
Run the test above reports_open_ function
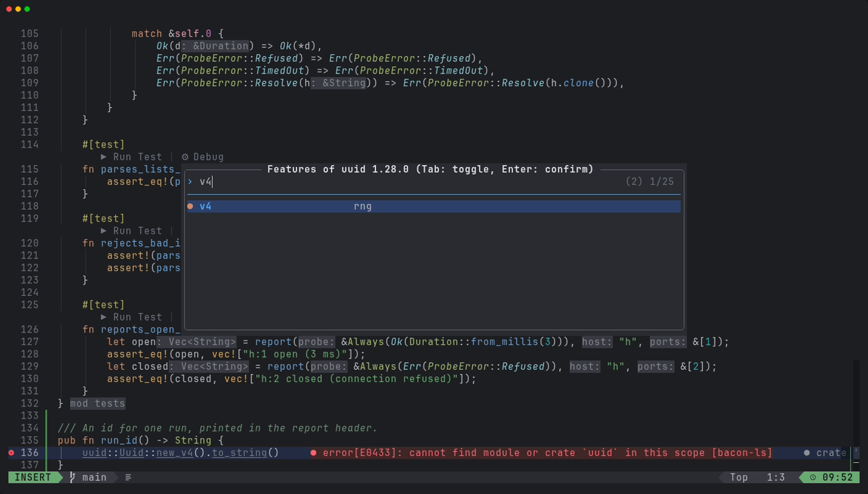[131, 317]
